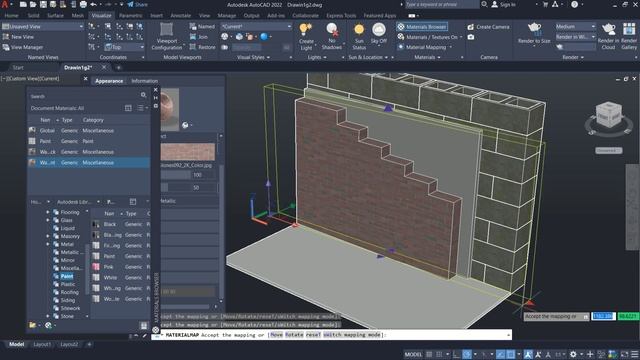This screenshot has height=360, width=640.
Task: Switch to the Home ribbon tab
Action: click(x=11, y=16)
